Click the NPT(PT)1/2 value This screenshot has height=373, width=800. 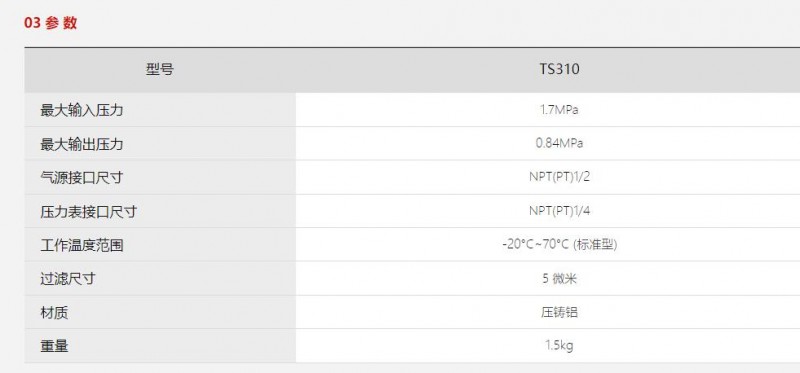pos(559,178)
